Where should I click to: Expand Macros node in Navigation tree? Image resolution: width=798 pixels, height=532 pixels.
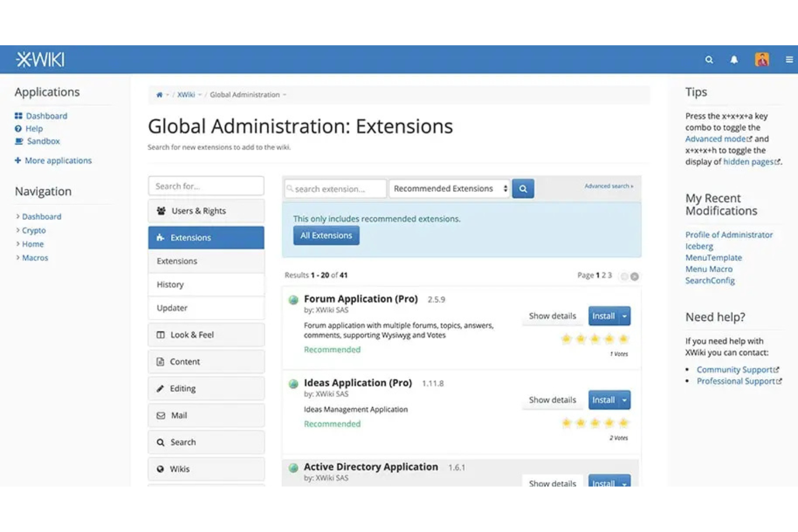pos(18,258)
